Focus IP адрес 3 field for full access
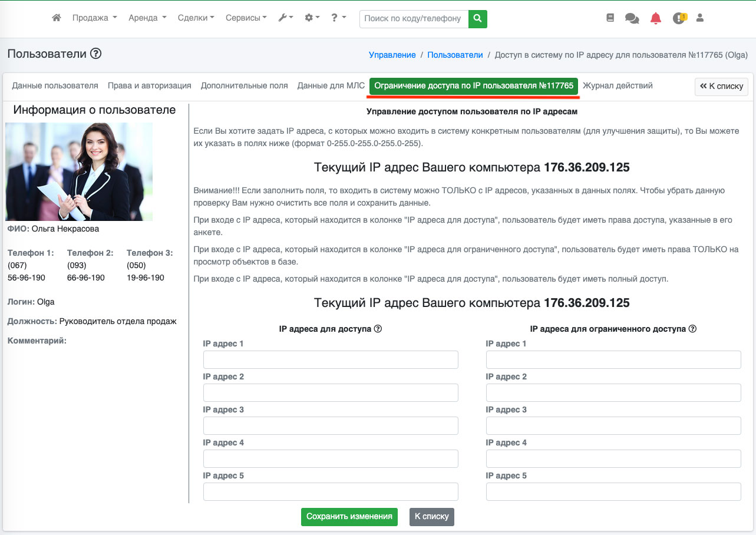 [x=331, y=426]
